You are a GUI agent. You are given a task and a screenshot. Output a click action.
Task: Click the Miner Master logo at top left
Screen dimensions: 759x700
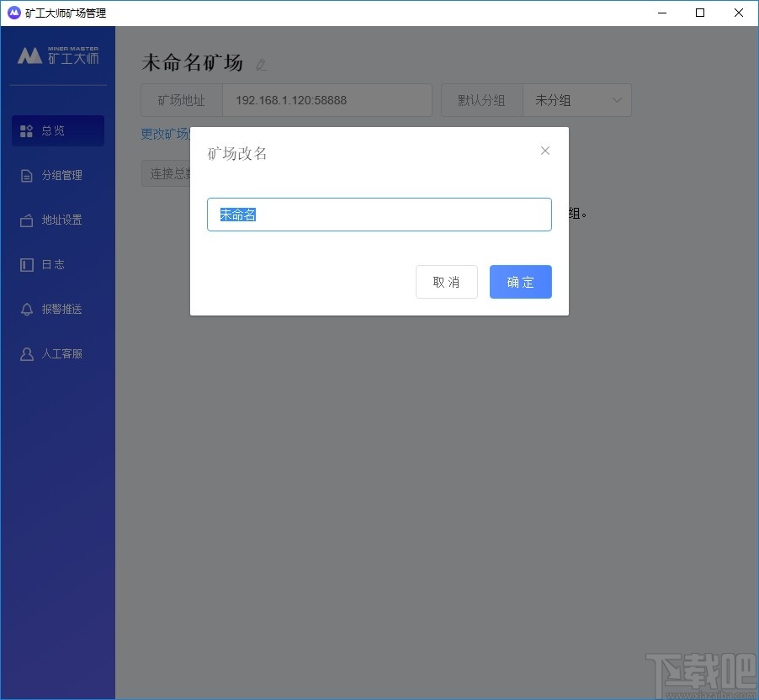[56, 56]
